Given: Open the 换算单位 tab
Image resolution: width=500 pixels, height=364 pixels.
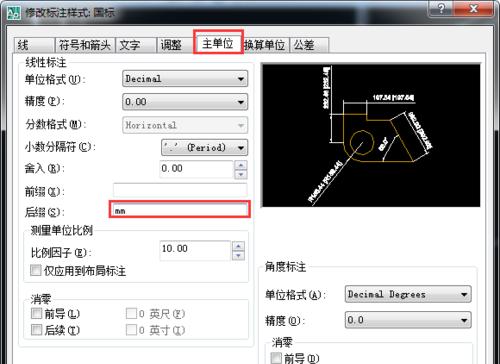Looking at the screenshot, I should tap(265, 45).
